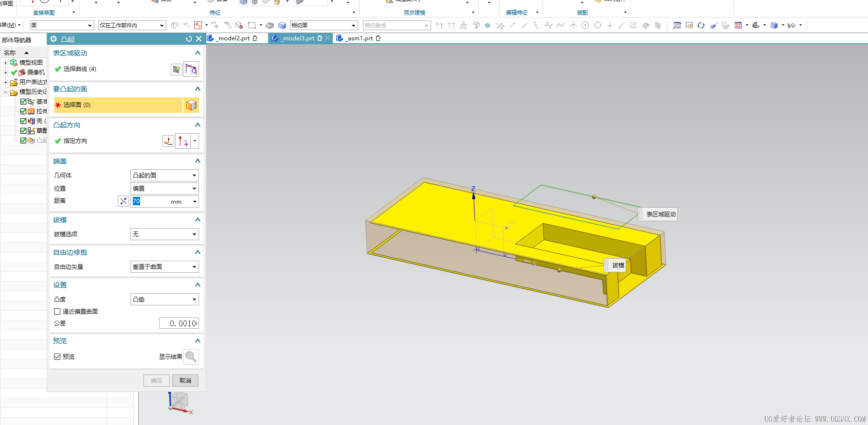This screenshot has width=868, height=425.
Task: Click the 显示结果 magnifier icon
Action: click(191, 357)
